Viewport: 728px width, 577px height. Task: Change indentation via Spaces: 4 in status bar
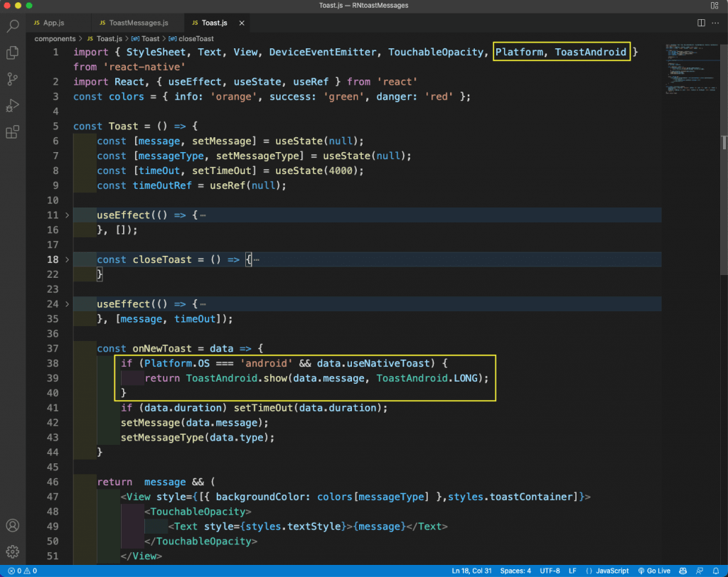point(515,571)
